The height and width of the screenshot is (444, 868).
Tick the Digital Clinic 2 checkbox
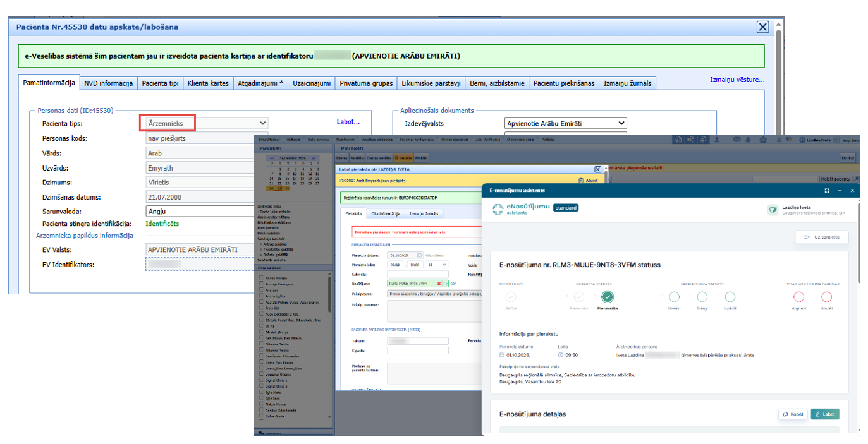point(262,387)
